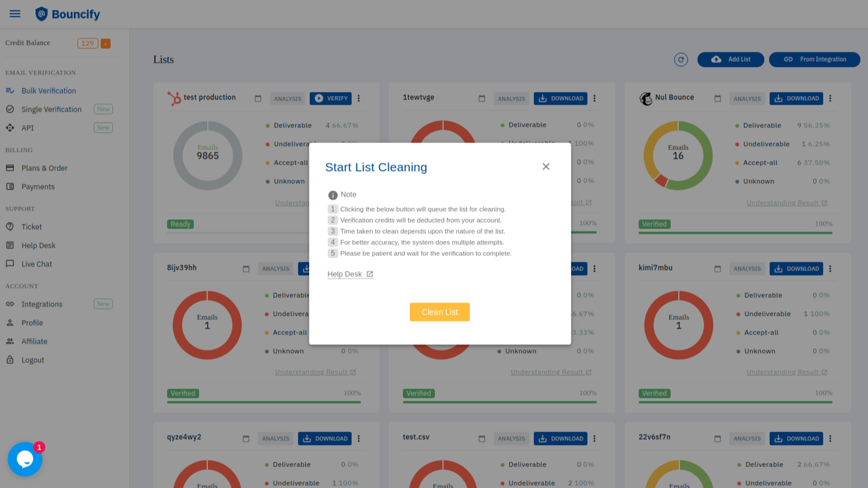Click calendar icon on kimi7mbu card
The height and width of the screenshot is (488, 868).
(717, 269)
